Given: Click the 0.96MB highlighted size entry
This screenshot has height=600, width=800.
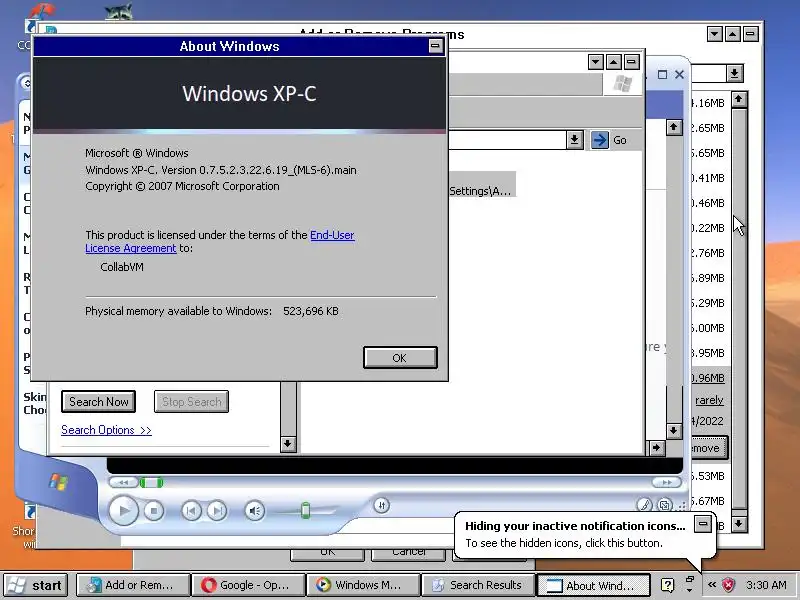Looking at the screenshot, I should pyautogui.click(x=708, y=378).
